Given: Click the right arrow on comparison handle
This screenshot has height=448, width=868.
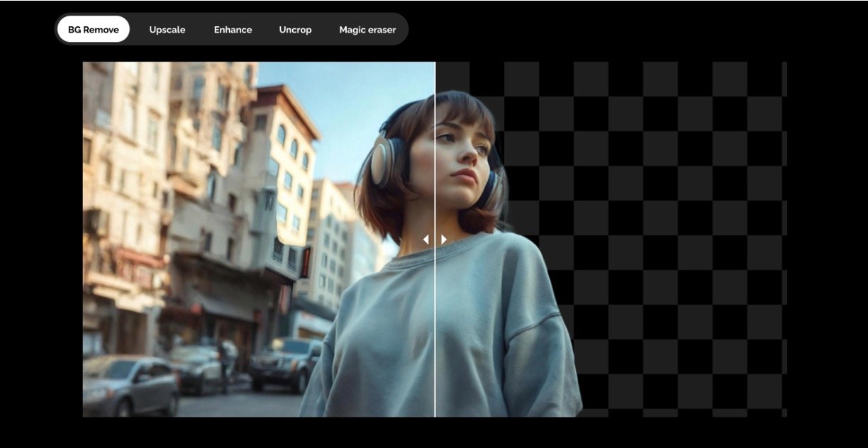Looking at the screenshot, I should tap(444, 240).
